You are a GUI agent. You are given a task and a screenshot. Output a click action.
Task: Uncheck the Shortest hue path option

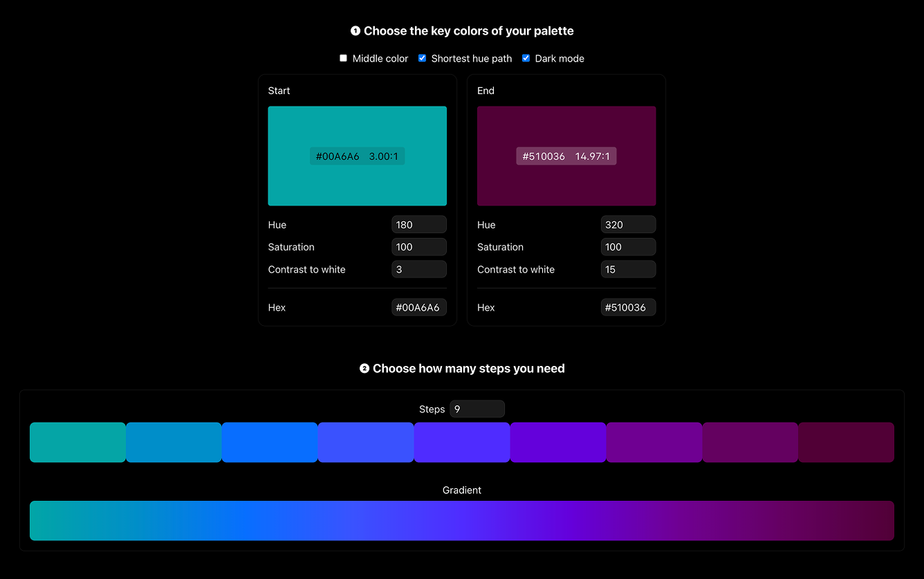(x=422, y=58)
